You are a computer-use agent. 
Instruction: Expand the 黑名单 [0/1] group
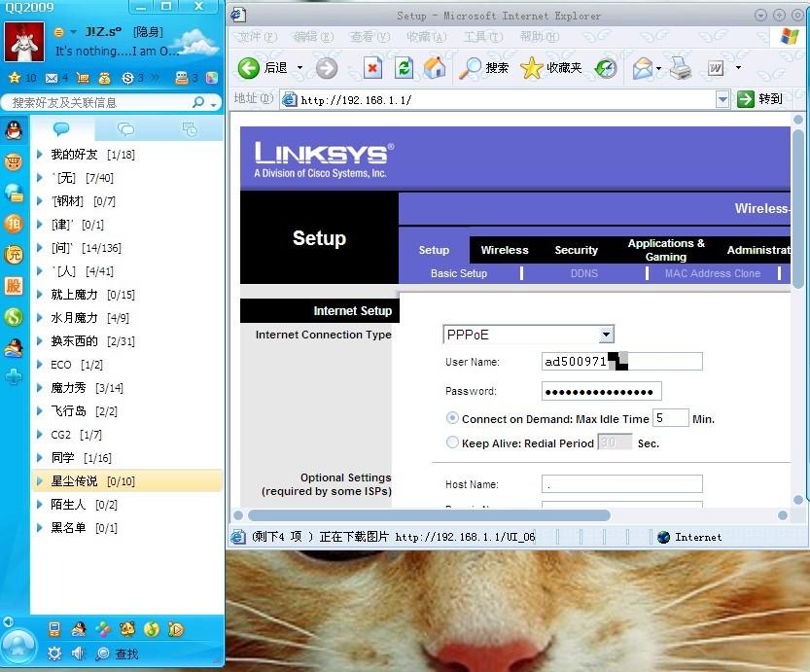tap(39, 527)
